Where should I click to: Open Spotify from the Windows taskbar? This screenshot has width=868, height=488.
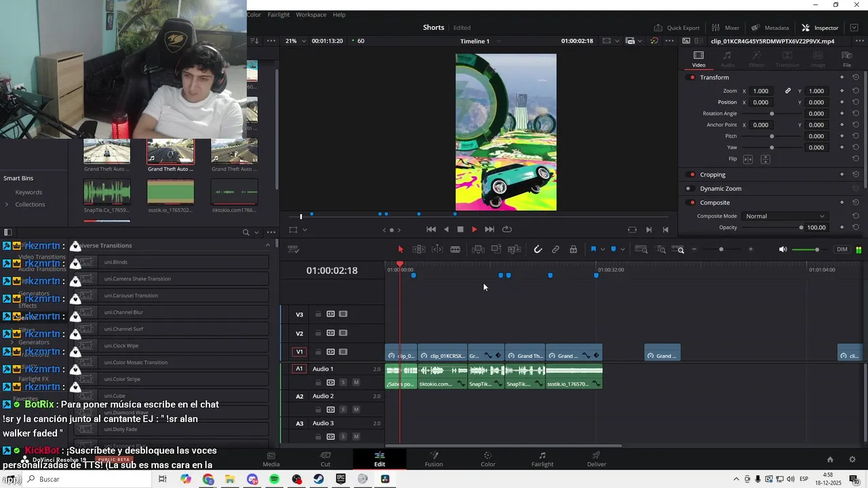[x=275, y=479]
